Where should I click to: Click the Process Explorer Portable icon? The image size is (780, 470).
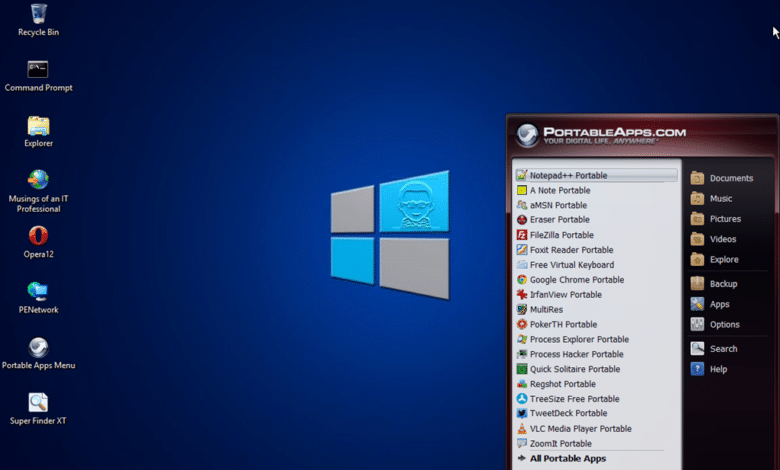[x=522, y=339]
